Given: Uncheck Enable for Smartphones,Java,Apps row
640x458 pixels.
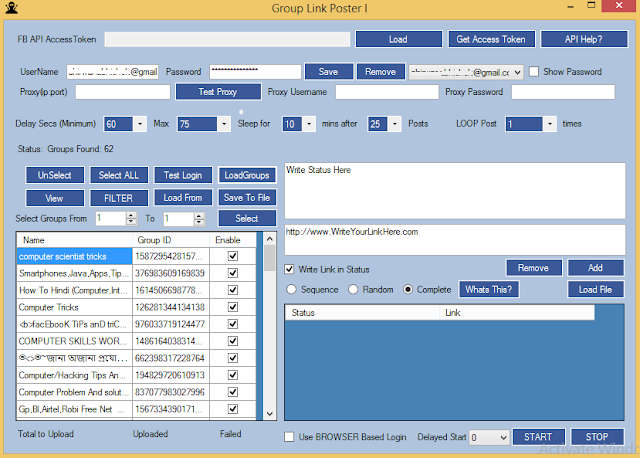Looking at the screenshot, I should (233, 273).
